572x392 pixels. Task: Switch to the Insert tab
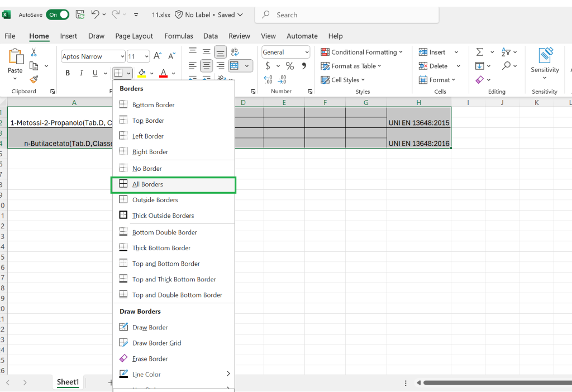69,36
